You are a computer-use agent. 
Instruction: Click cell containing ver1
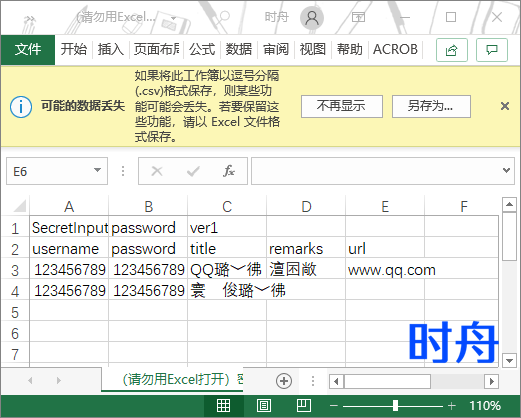point(227,228)
